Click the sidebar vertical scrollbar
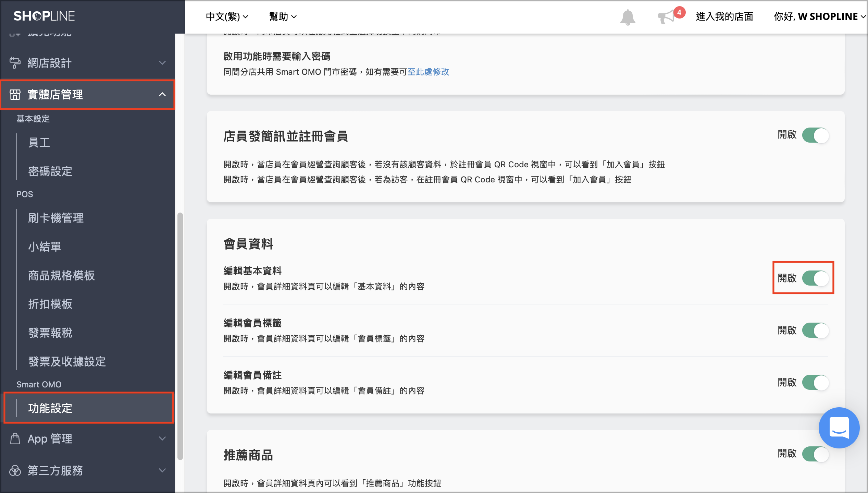868x493 pixels. pyautogui.click(x=180, y=336)
